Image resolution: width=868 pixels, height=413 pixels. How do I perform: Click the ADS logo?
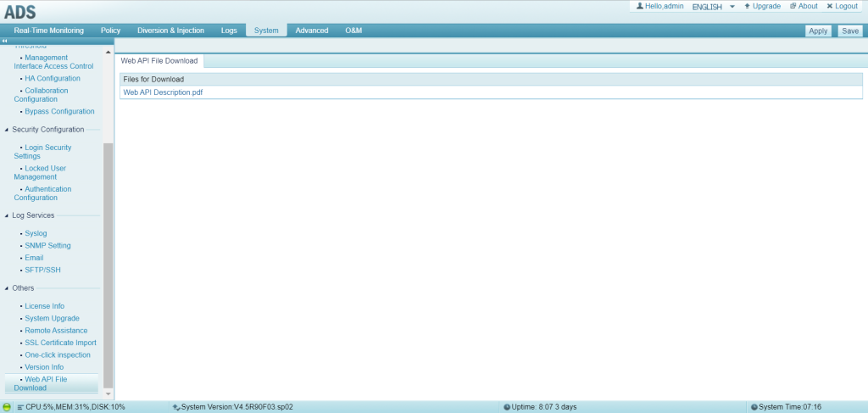click(x=20, y=12)
